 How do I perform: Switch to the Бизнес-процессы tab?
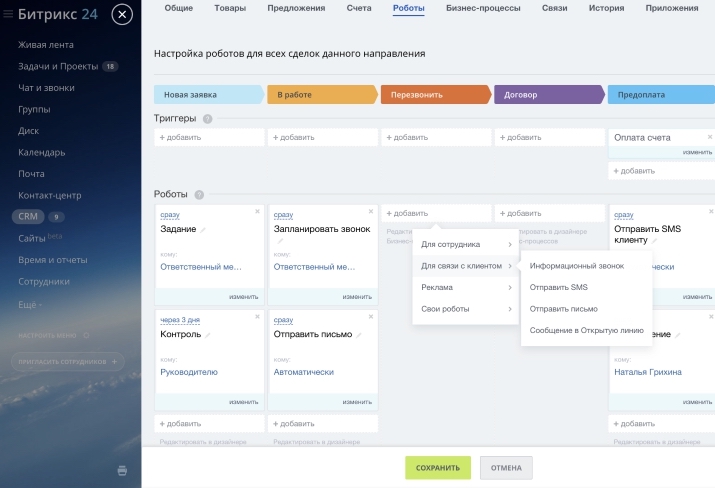coord(482,8)
